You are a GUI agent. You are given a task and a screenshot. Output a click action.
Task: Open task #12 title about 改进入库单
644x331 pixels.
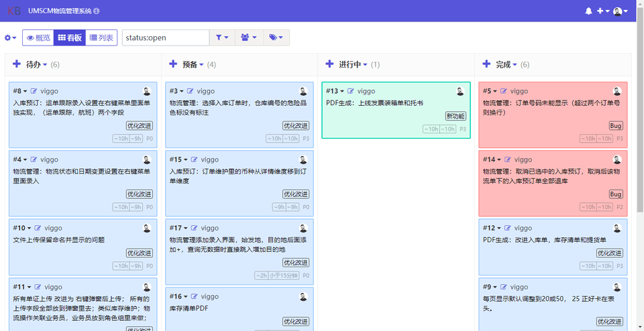pos(545,240)
